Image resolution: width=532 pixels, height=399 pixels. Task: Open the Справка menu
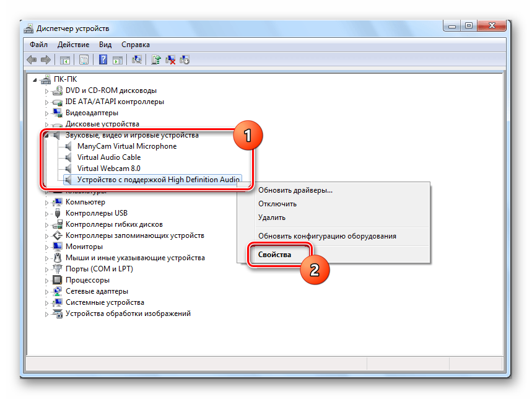click(136, 45)
